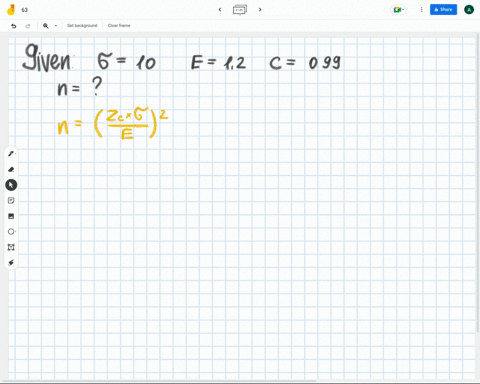Open the more options menu
The height and width of the screenshot is (384, 480).
point(421,10)
